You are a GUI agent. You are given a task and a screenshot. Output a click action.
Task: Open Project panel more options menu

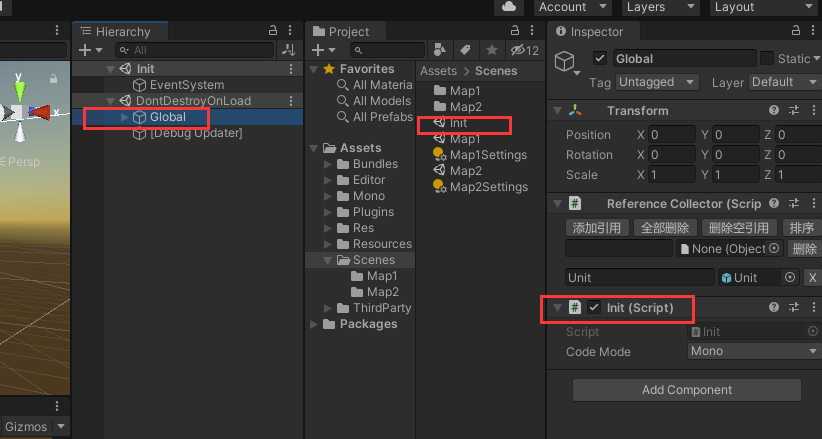point(532,30)
